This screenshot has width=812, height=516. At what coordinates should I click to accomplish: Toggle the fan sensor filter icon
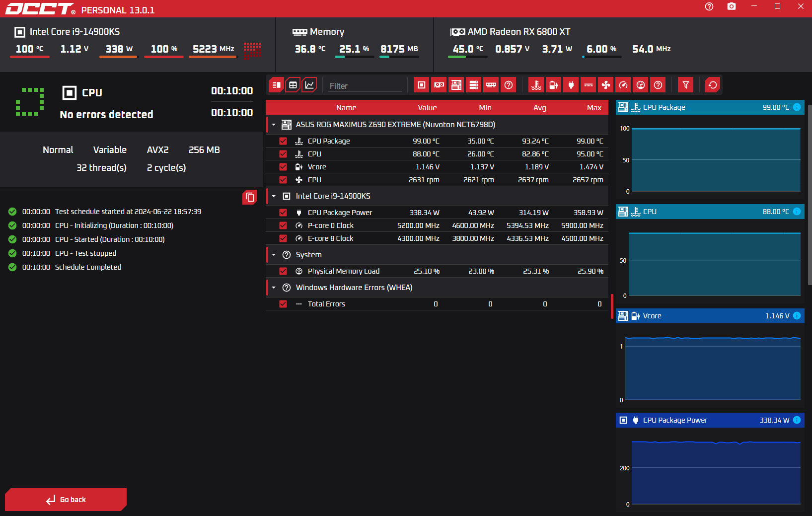tap(606, 85)
